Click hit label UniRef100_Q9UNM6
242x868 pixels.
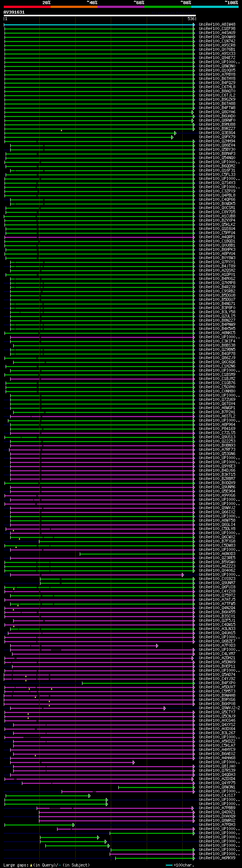pyautogui.click(x=217, y=487)
